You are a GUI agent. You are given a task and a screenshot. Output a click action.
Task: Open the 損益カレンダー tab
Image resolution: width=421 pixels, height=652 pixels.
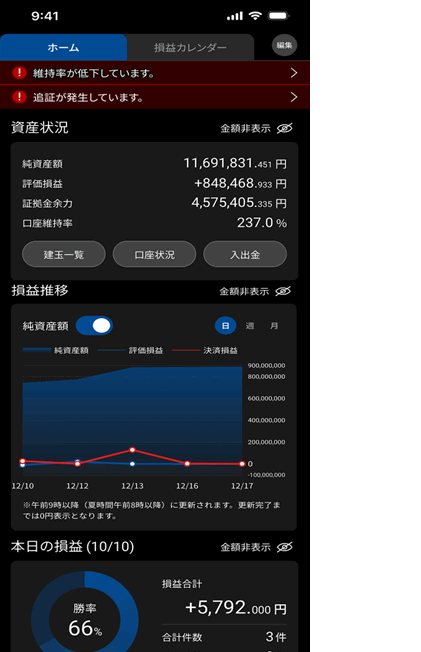click(x=191, y=47)
